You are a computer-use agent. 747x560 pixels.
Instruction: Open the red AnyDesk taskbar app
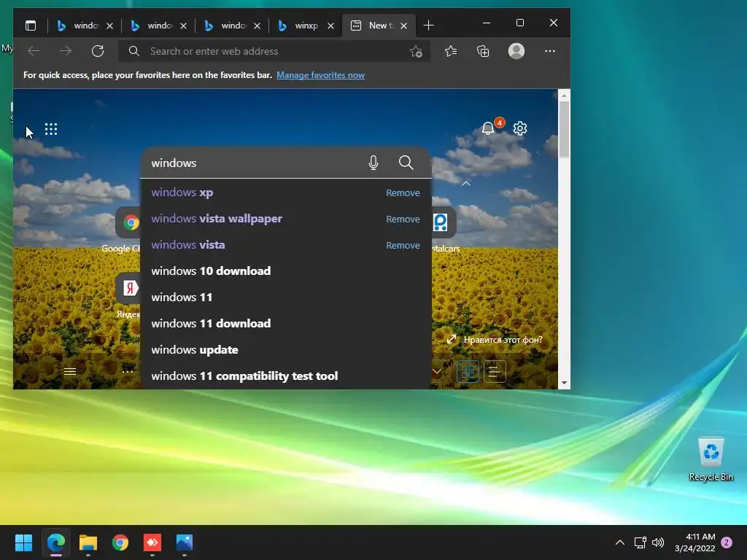(152, 542)
